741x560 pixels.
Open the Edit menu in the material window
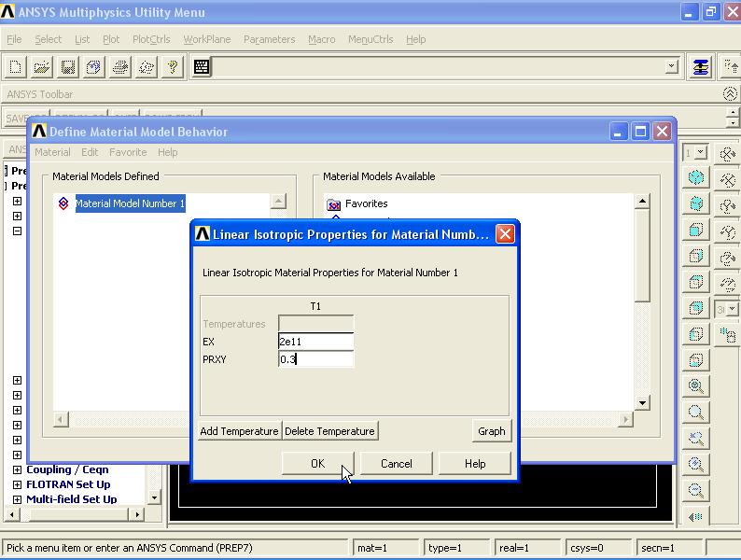click(x=90, y=152)
